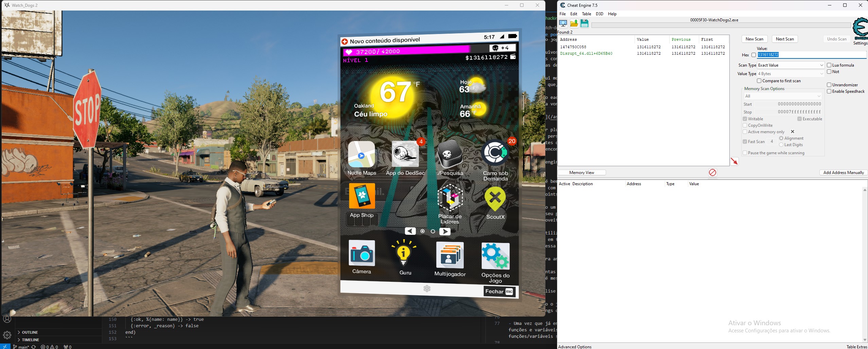This screenshot has height=349, width=868.
Task: Check Pause the game while scanning
Action: (745, 153)
